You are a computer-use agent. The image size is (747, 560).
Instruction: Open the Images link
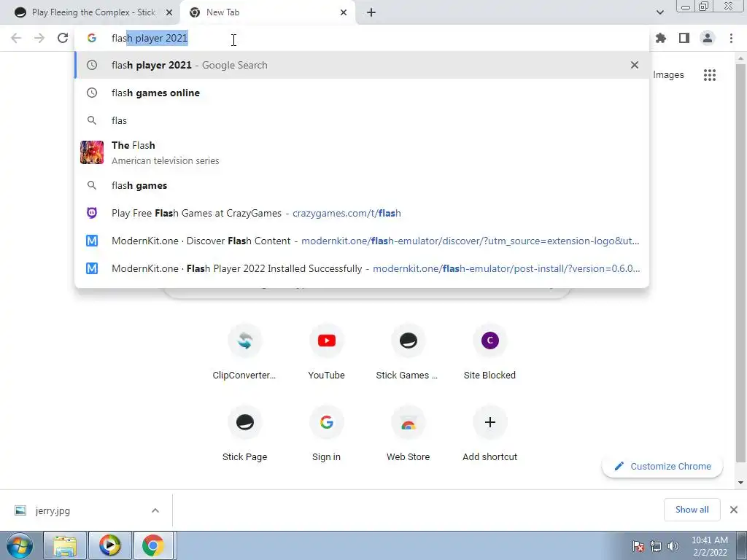[x=668, y=75]
